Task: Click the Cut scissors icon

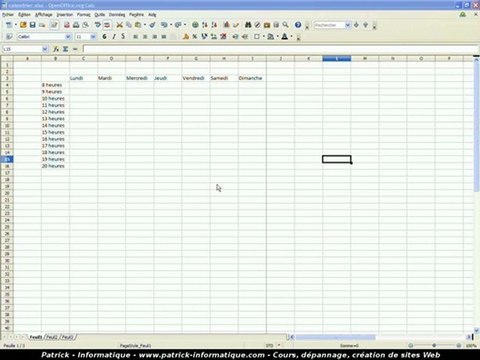Action: point(119,25)
